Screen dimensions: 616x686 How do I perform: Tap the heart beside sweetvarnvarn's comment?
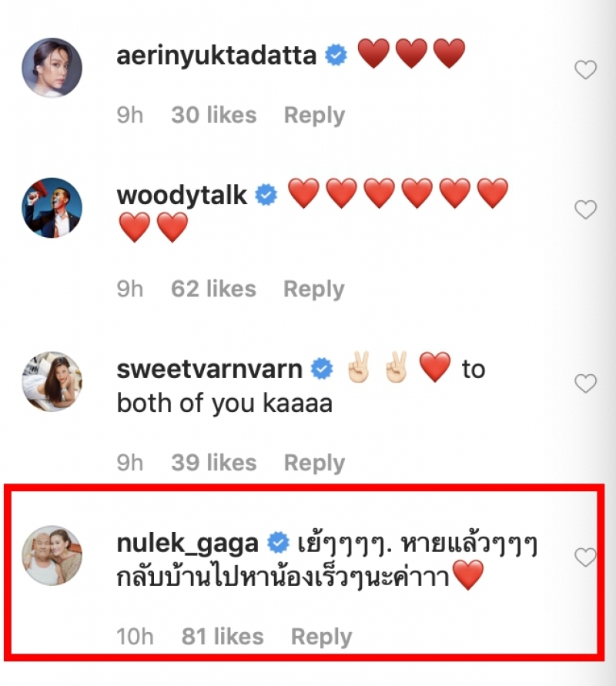[x=586, y=383]
